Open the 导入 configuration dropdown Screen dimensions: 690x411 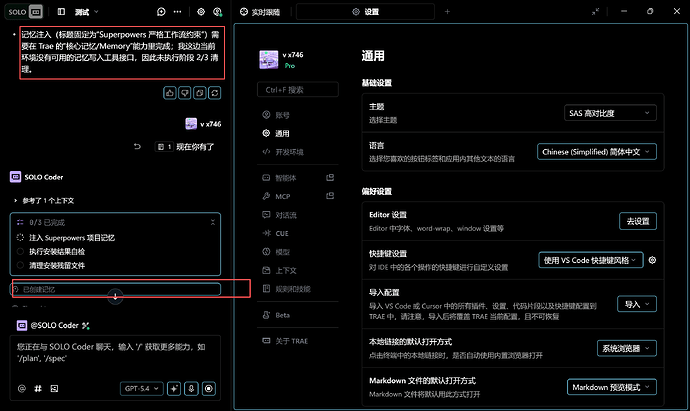(x=637, y=304)
